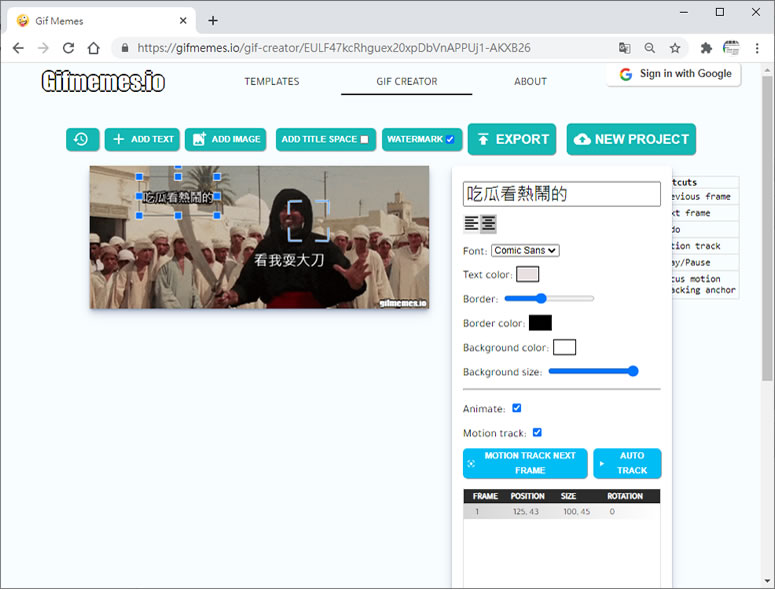Click size value 100, 45
The image size is (775, 590).
(x=576, y=511)
